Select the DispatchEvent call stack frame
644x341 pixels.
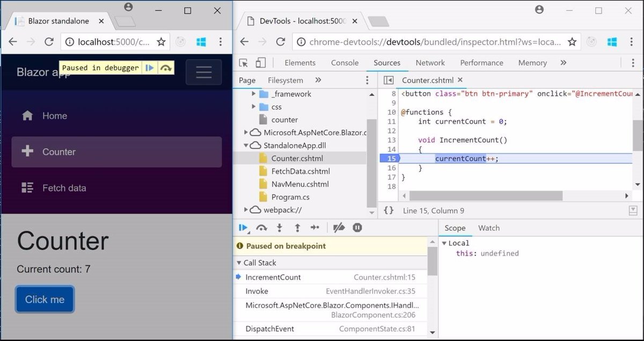(331, 329)
